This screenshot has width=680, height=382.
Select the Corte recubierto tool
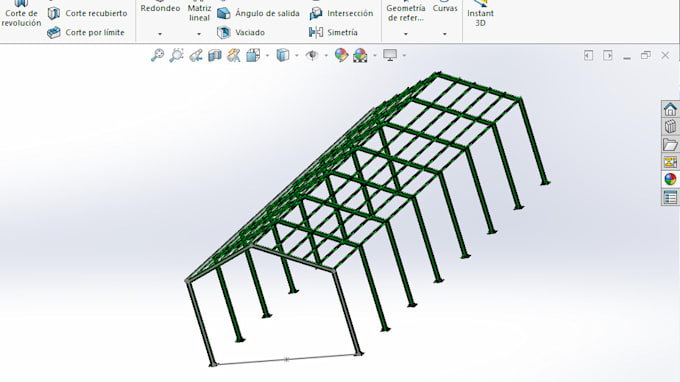[88, 13]
